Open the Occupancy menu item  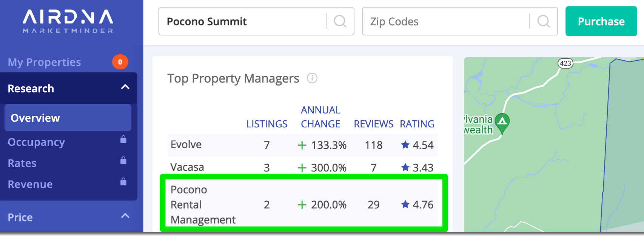pos(36,142)
